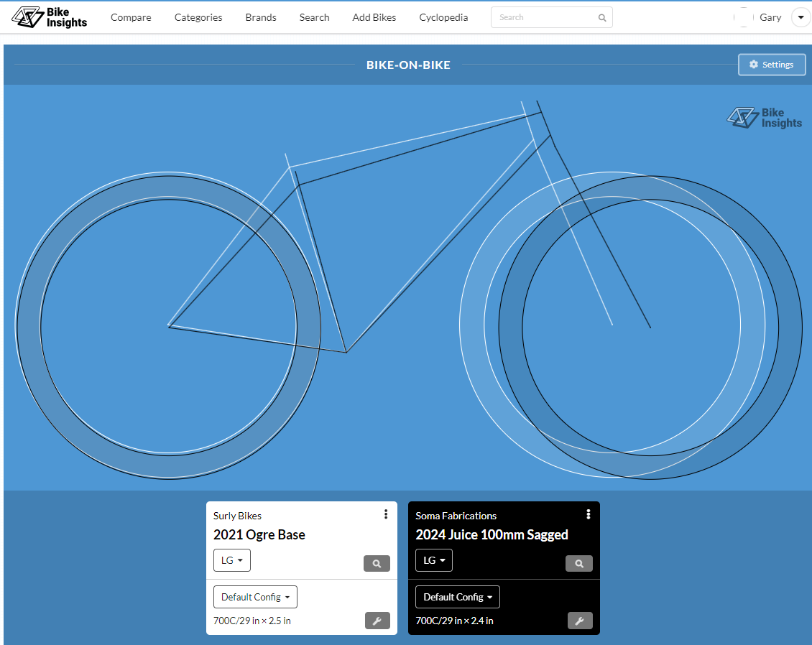Image resolution: width=812 pixels, height=645 pixels.
Task: Click wrench icon on Surly Ogre card
Action: 377,621
